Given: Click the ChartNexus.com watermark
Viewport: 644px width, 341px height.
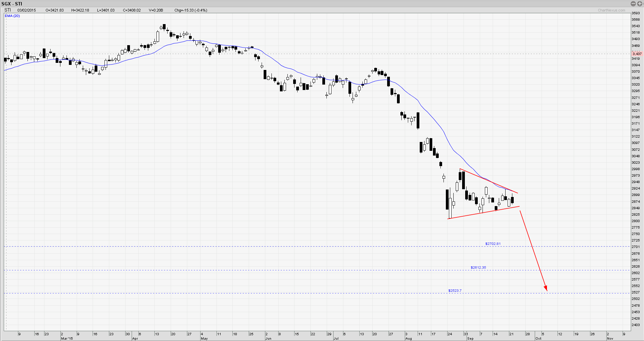Looking at the screenshot, I should (x=611, y=10).
